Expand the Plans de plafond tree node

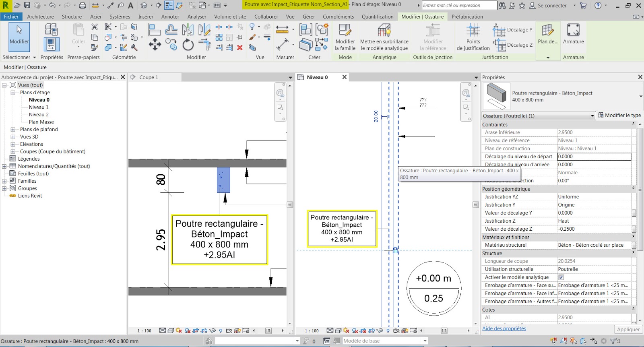coord(13,130)
